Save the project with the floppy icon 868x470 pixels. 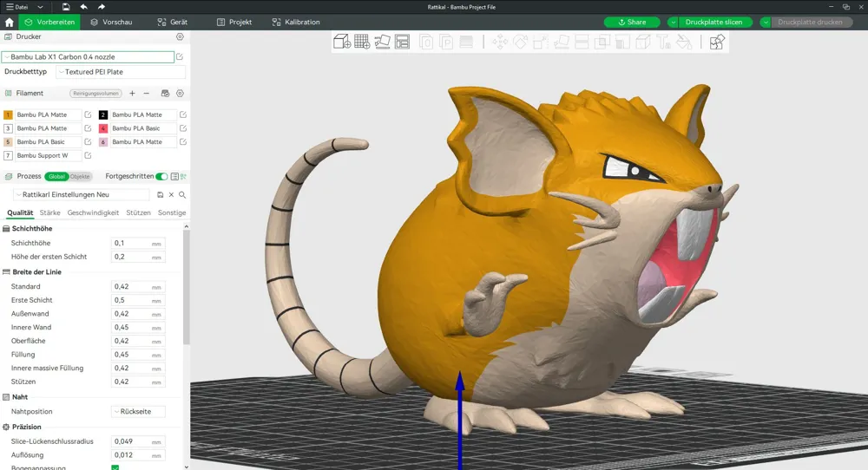tap(66, 7)
